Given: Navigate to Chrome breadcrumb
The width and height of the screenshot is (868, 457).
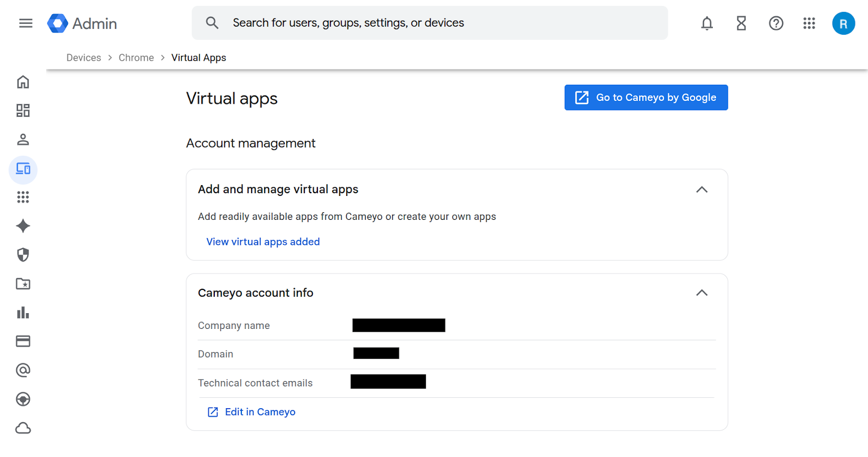Looking at the screenshot, I should point(136,58).
